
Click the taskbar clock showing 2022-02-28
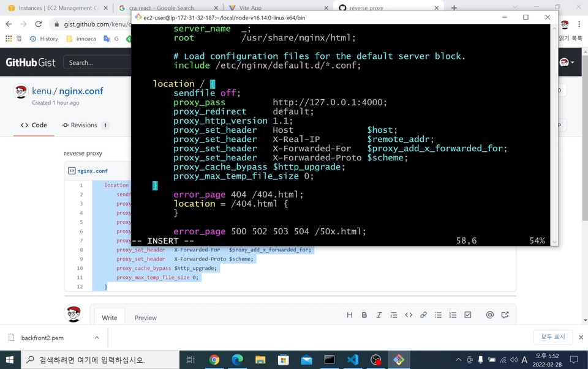click(x=547, y=360)
